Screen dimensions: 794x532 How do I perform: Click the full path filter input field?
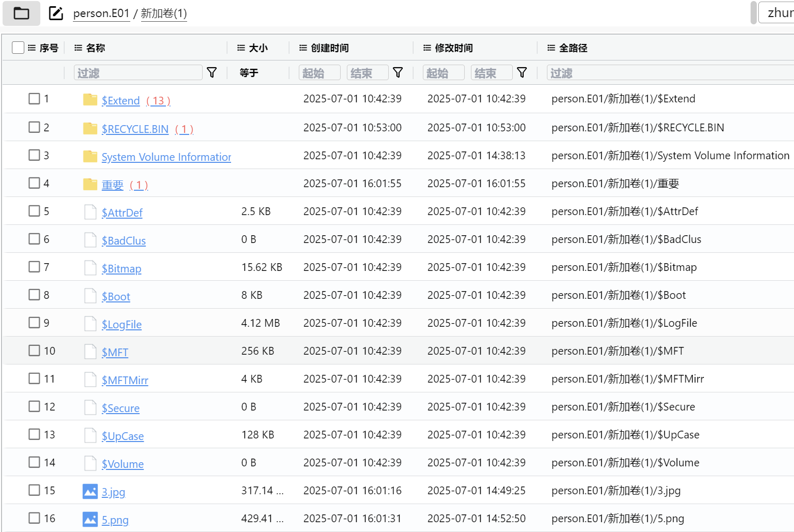[x=670, y=73]
